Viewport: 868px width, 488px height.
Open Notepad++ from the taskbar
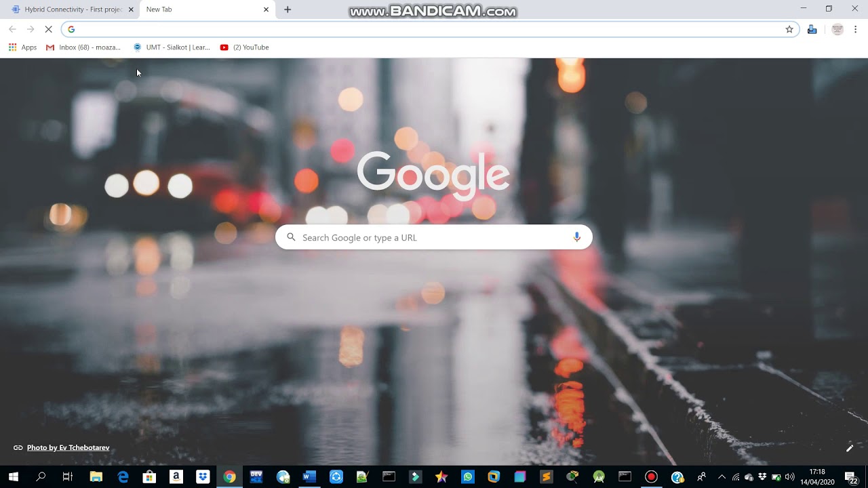[x=362, y=476]
